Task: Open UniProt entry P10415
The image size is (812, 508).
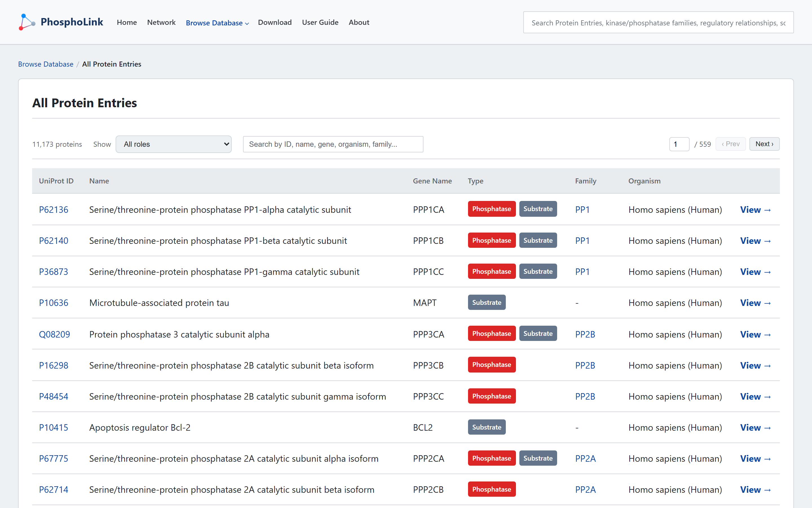Action: [54, 427]
